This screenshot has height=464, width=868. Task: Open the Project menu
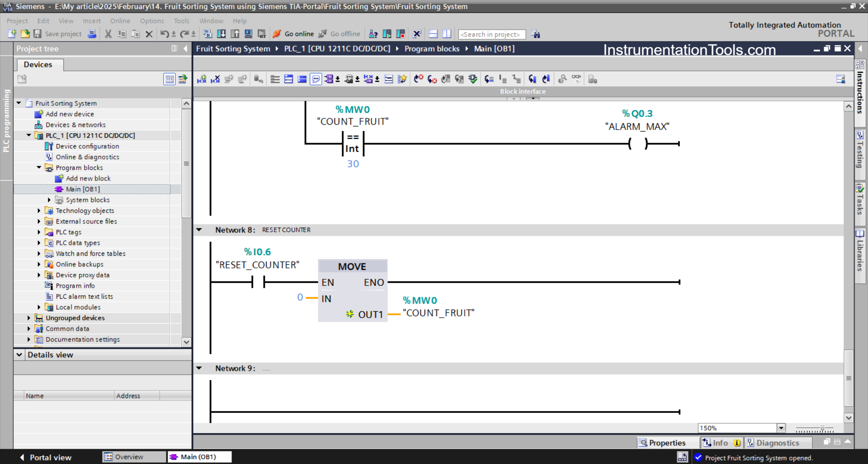17,21
